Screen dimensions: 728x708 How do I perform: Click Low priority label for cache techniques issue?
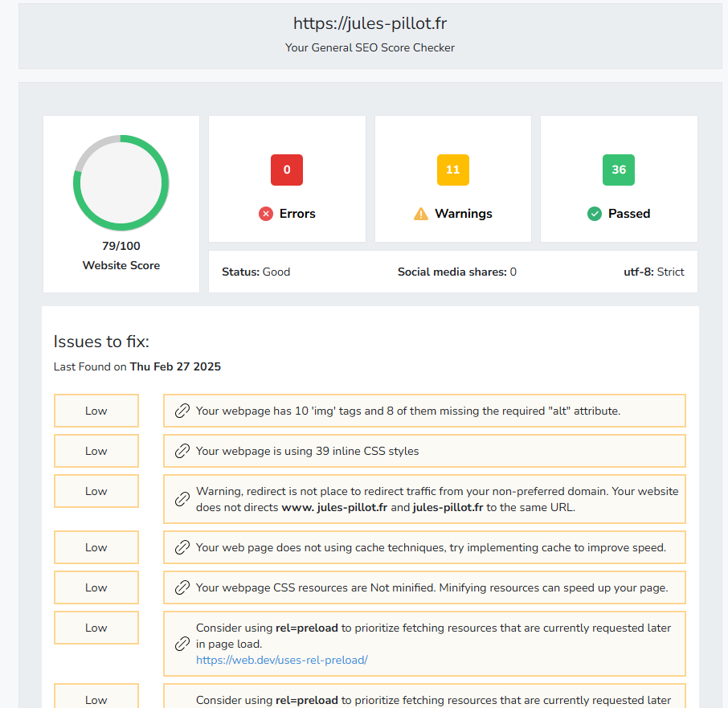click(x=96, y=547)
